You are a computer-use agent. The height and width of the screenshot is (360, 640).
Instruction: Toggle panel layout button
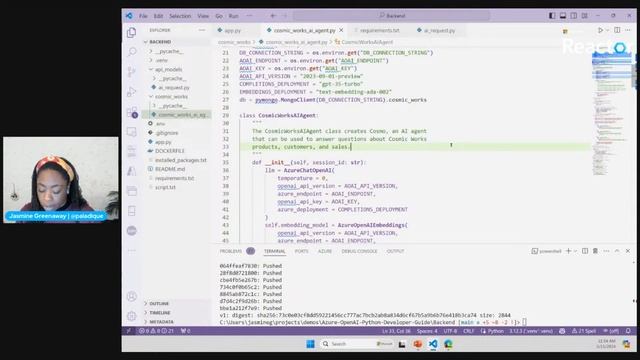coord(563,16)
